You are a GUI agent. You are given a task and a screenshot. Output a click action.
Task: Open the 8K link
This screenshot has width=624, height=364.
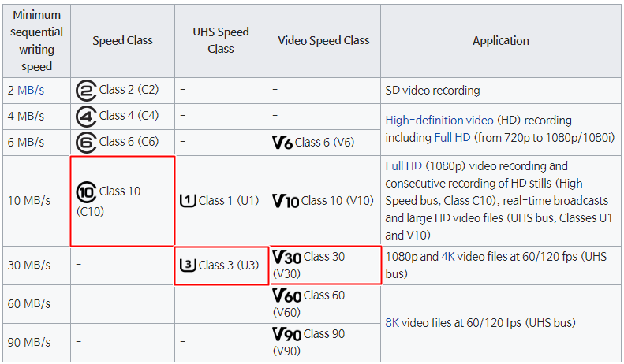click(x=392, y=322)
